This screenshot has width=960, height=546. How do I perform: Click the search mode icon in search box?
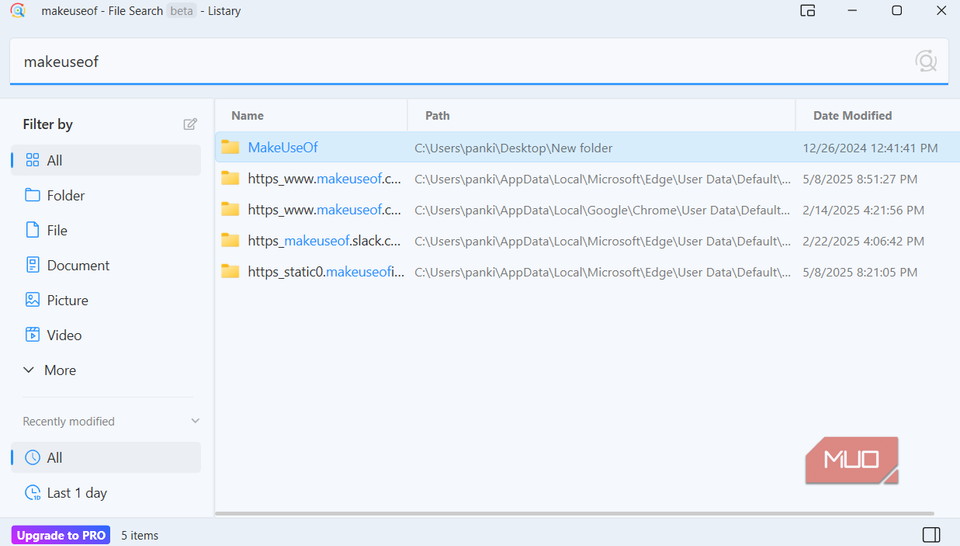tap(926, 61)
